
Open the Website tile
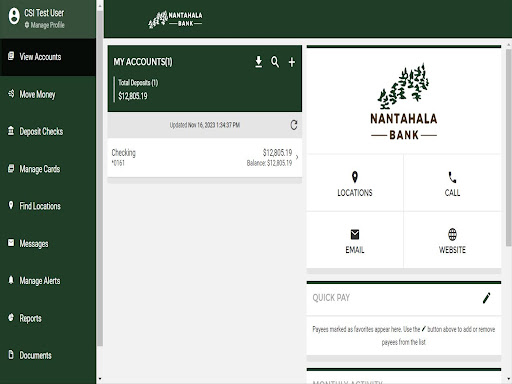pyautogui.click(x=452, y=240)
